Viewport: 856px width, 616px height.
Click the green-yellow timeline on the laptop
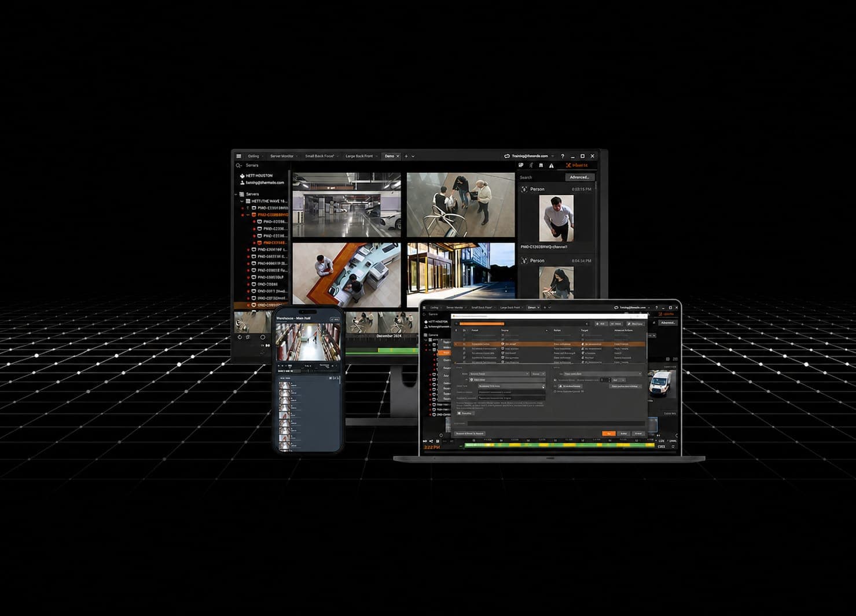(x=559, y=445)
